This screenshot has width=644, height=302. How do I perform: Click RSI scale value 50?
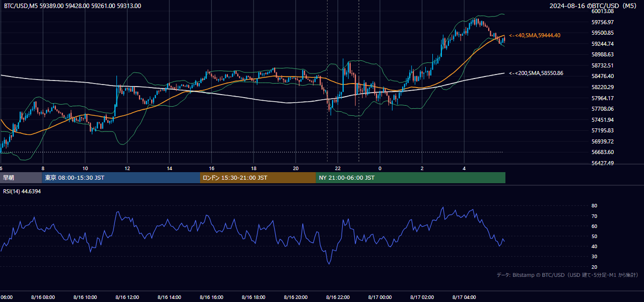(x=594, y=236)
